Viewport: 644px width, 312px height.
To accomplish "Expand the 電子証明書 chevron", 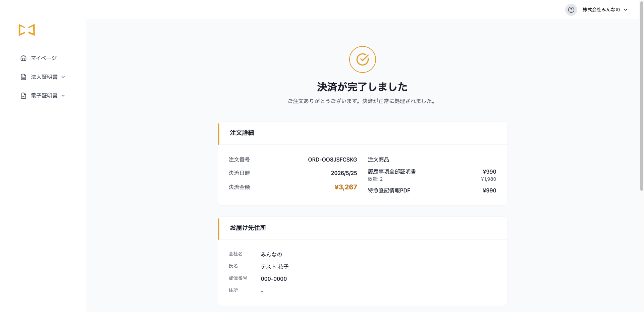I will [x=63, y=96].
